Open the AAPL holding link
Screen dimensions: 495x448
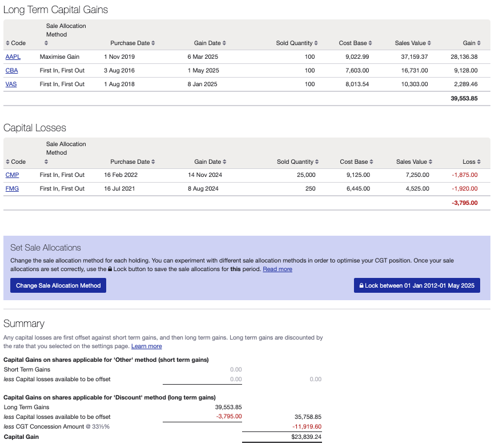[x=13, y=57]
